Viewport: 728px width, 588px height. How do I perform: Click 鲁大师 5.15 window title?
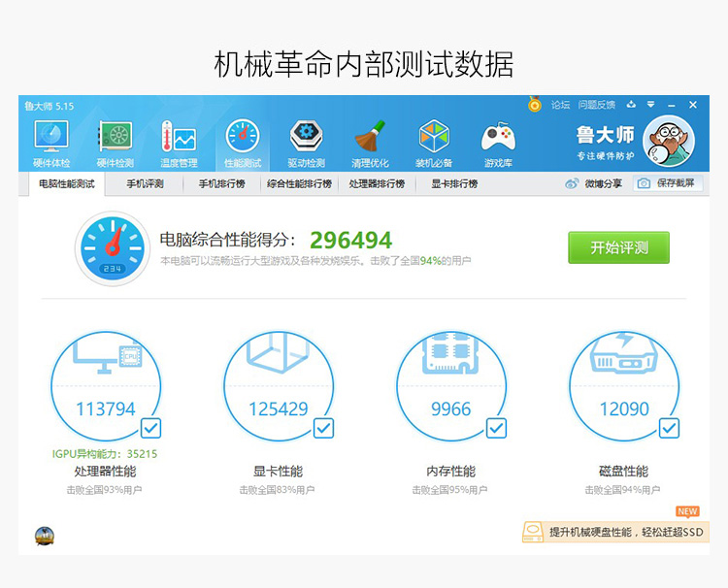(50, 107)
